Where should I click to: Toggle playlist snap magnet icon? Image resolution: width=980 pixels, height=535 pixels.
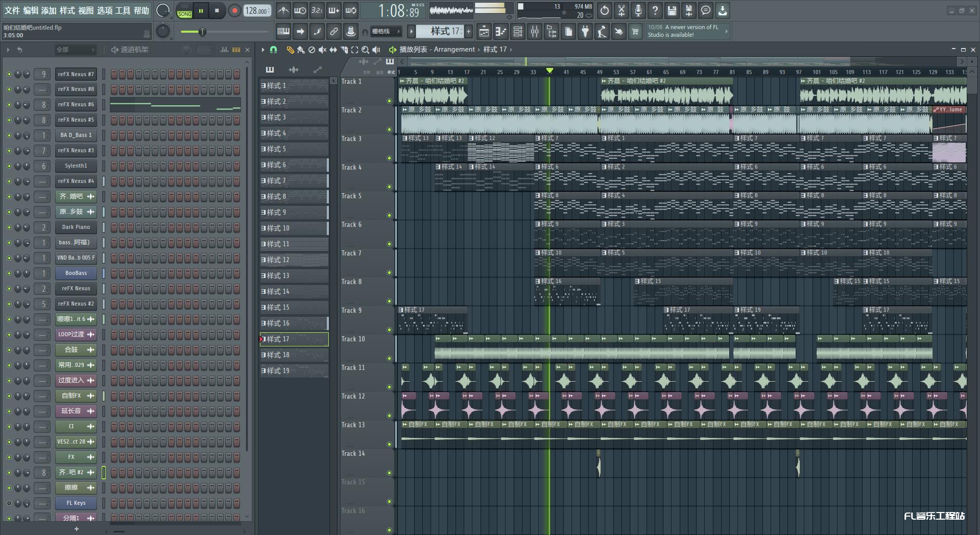(273, 50)
